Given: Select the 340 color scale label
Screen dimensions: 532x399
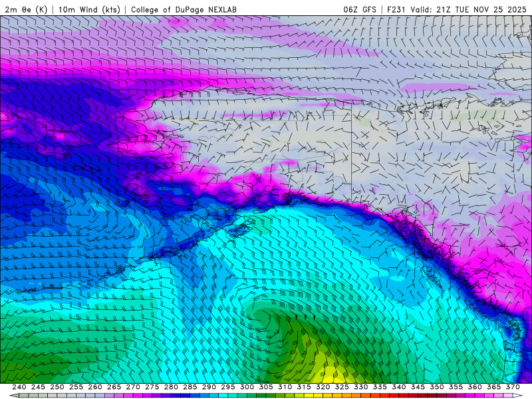Looking at the screenshot, I should pos(399,387).
